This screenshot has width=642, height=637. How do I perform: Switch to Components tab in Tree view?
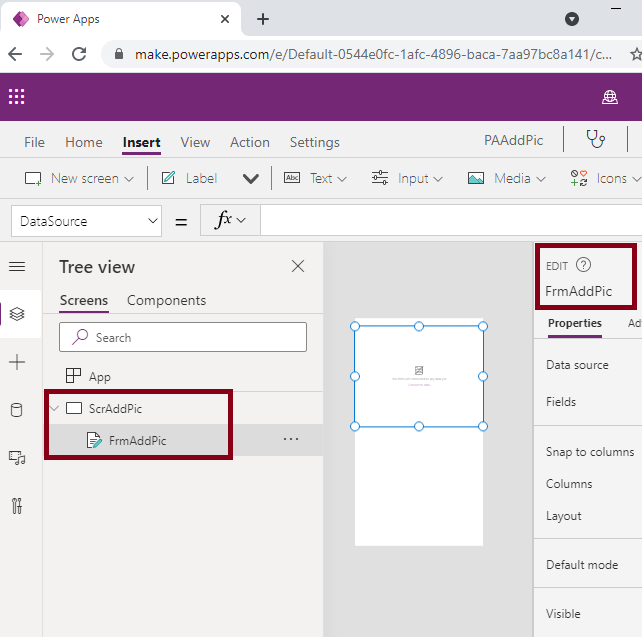coord(167,300)
